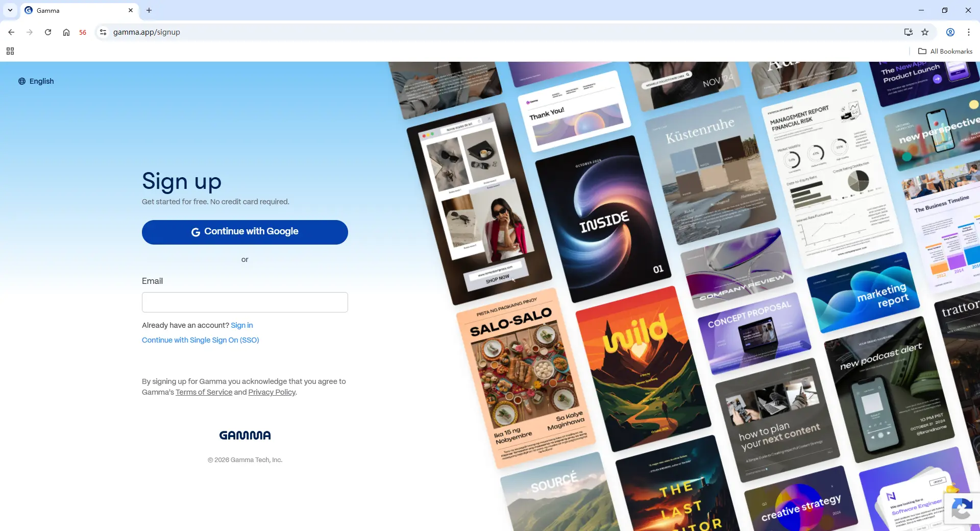Click the browser back arrow
Image resolution: width=980 pixels, height=531 pixels.
click(11, 32)
